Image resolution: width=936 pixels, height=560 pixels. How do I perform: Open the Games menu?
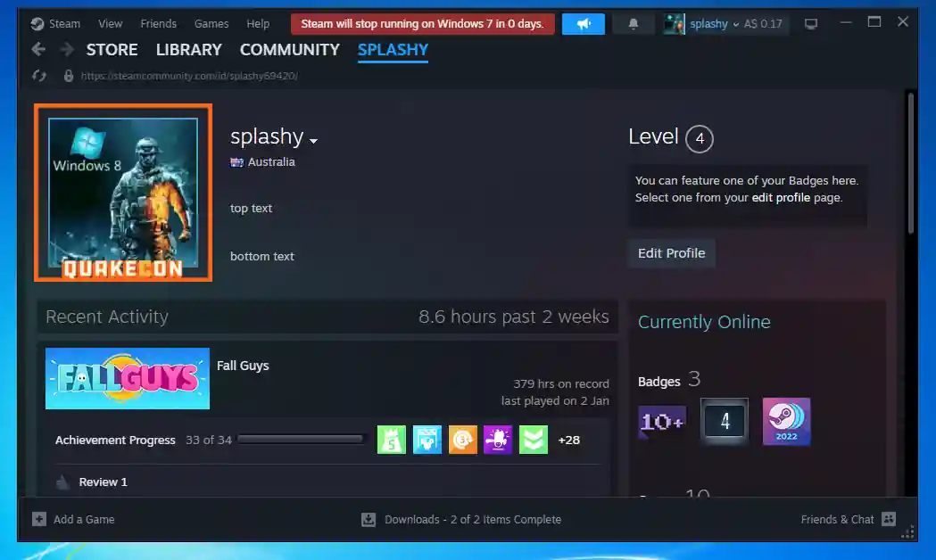click(211, 24)
